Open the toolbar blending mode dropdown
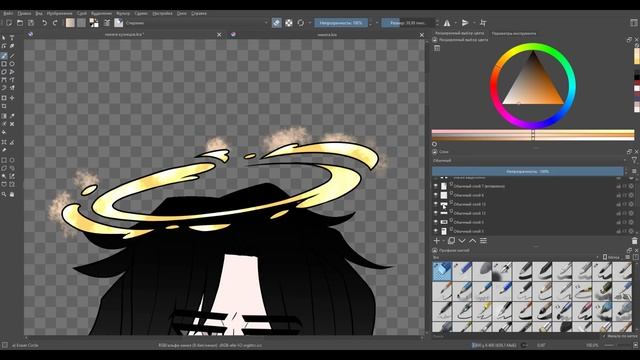Image resolution: width=640 pixels, height=360 pixels. pos(196,23)
